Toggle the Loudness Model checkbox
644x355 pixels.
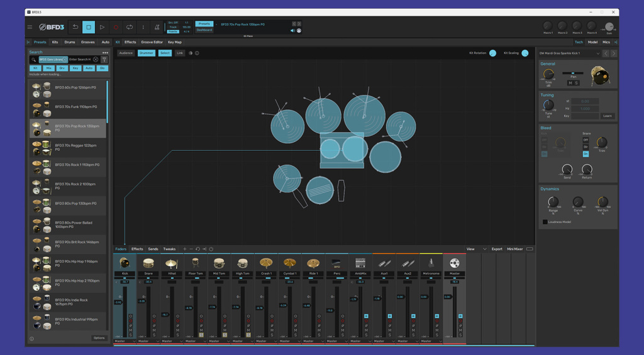[545, 222]
